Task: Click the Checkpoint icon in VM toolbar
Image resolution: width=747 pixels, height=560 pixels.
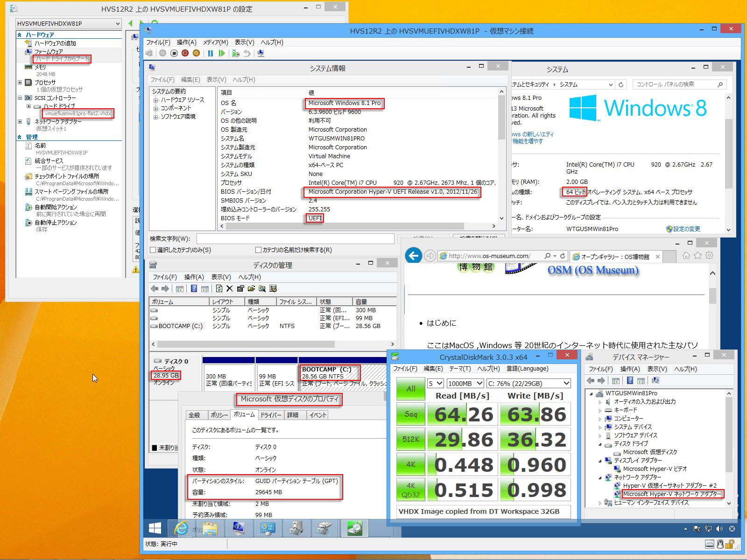Action: coord(236,53)
